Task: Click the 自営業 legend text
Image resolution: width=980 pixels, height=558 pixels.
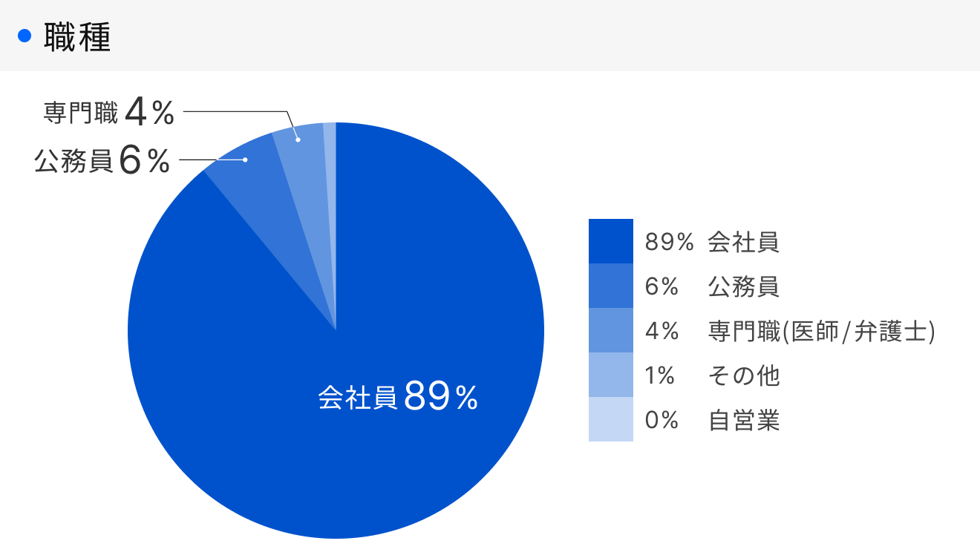Action: tap(743, 421)
